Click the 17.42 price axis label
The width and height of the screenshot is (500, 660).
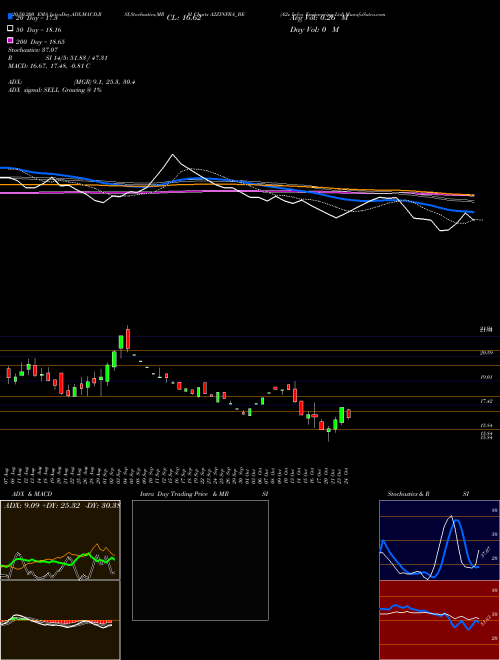tap(487, 401)
